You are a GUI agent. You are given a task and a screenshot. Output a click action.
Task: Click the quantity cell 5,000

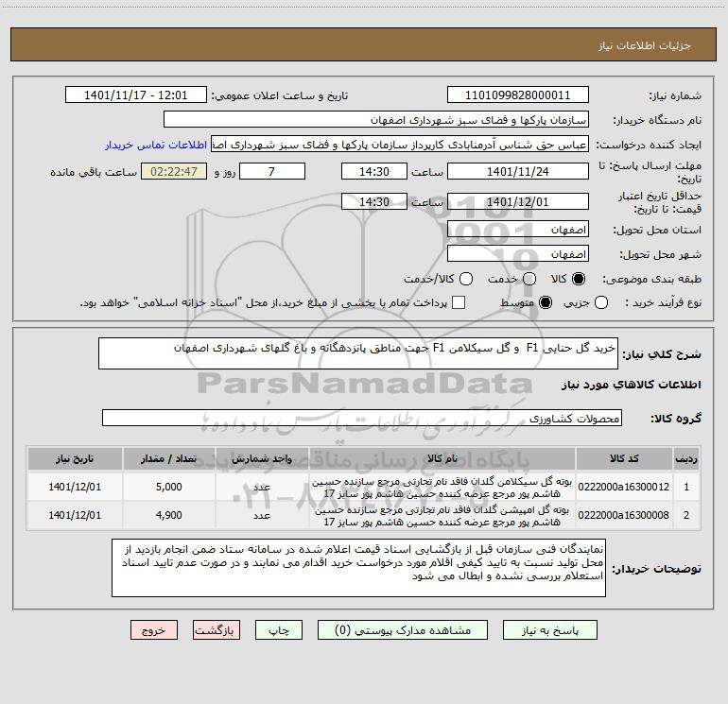click(x=169, y=487)
